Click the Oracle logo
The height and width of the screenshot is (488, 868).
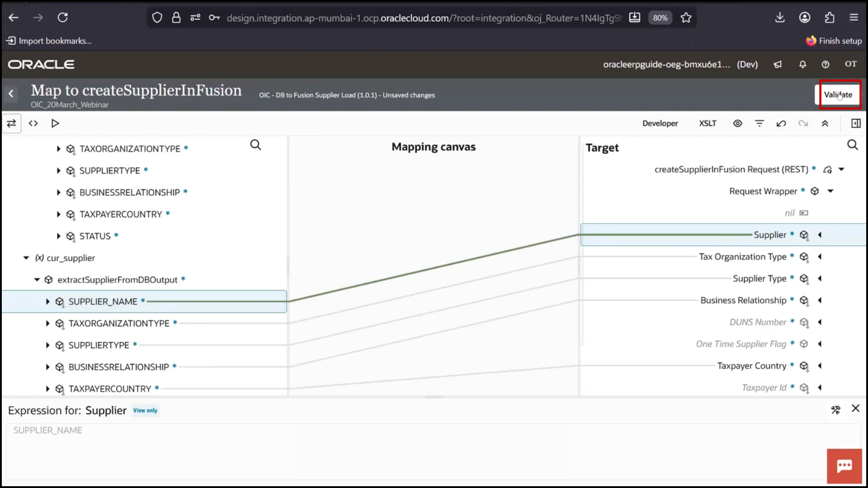click(41, 64)
